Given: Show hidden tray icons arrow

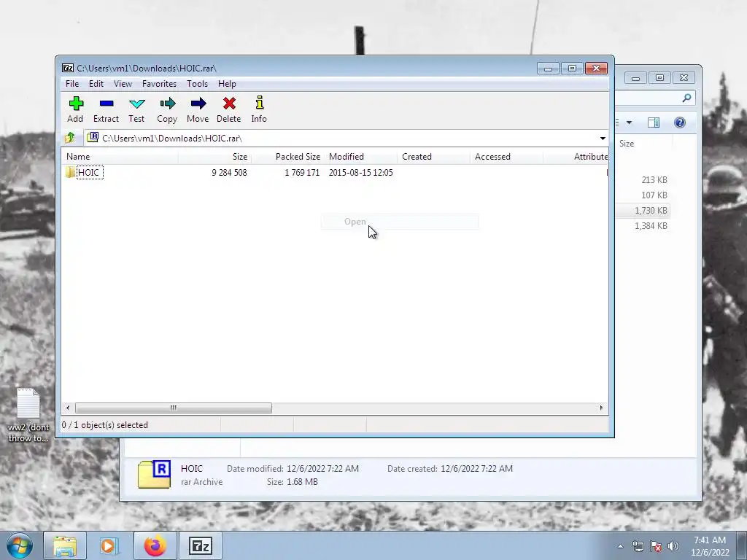Looking at the screenshot, I should pyautogui.click(x=620, y=547).
